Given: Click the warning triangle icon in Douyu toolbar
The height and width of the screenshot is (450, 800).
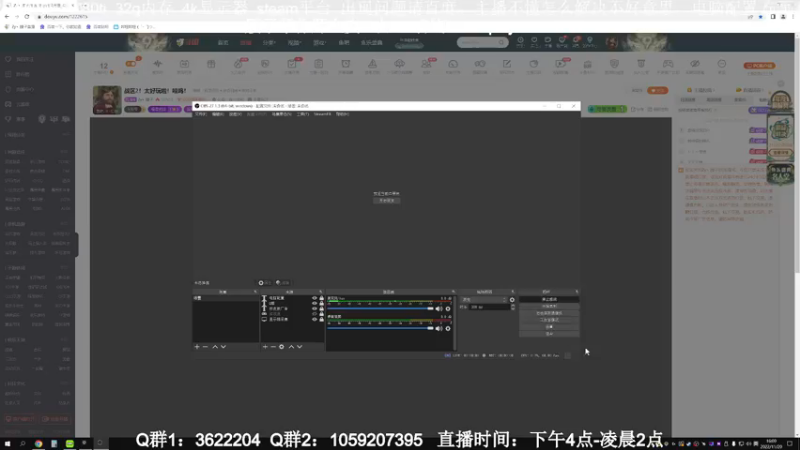Looking at the screenshot, I should (x=372, y=64).
